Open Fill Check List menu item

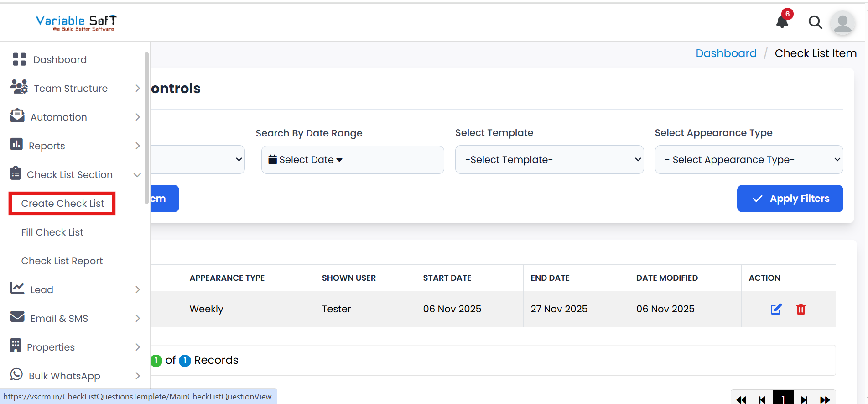[x=52, y=232]
